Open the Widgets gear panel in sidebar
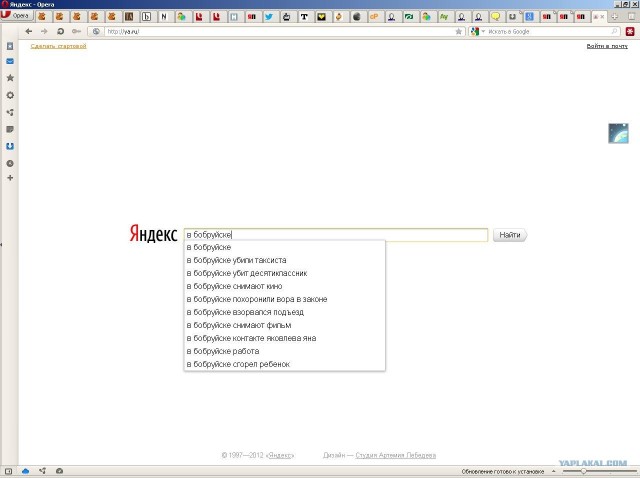Screen dimensions: 640x478 pyautogui.click(x=10, y=95)
